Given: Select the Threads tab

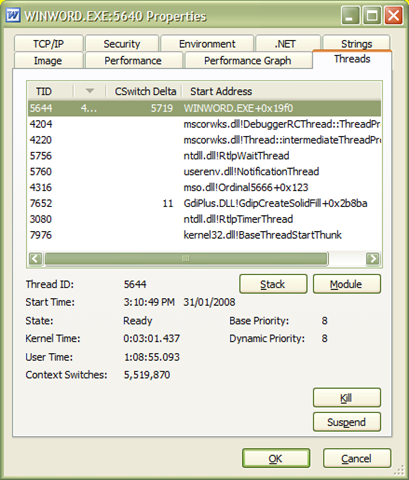Looking at the screenshot, I should [x=352, y=59].
